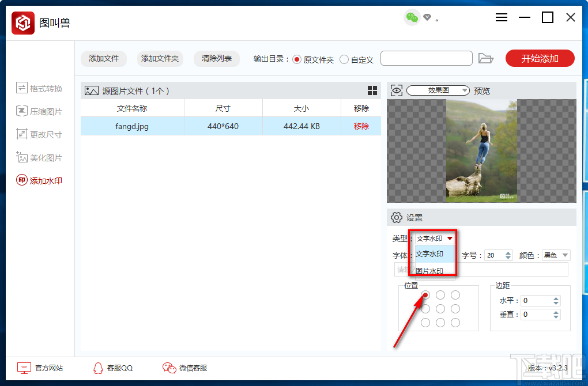588x386 pixels.
Task: Decrease 垂直 vertical margin
Action: coord(556,317)
